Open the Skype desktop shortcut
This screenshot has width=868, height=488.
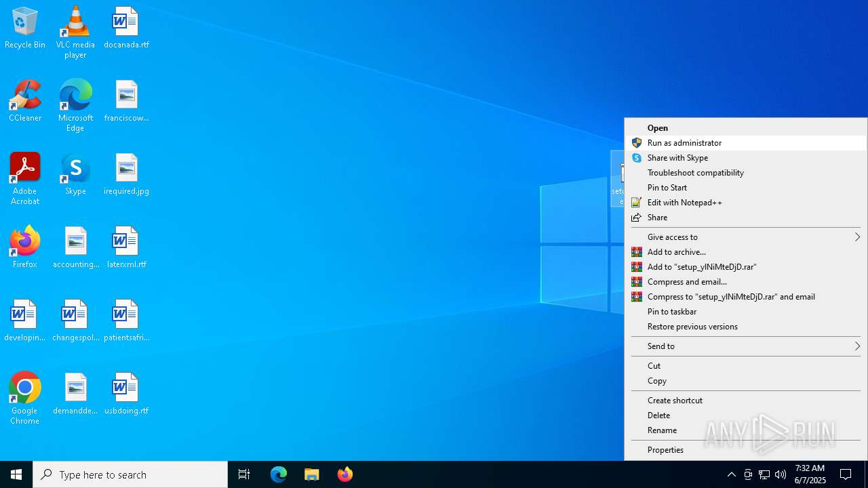[x=75, y=174]
